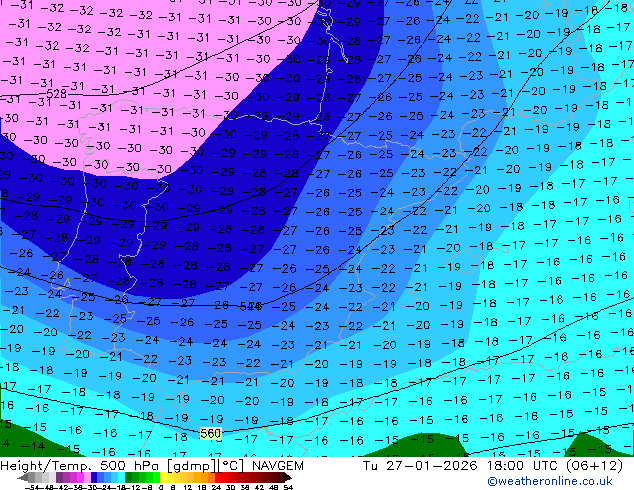Click the date 'Tu 27-01-2026'
This screenshot has width=634, height=490.
point(420,466)
